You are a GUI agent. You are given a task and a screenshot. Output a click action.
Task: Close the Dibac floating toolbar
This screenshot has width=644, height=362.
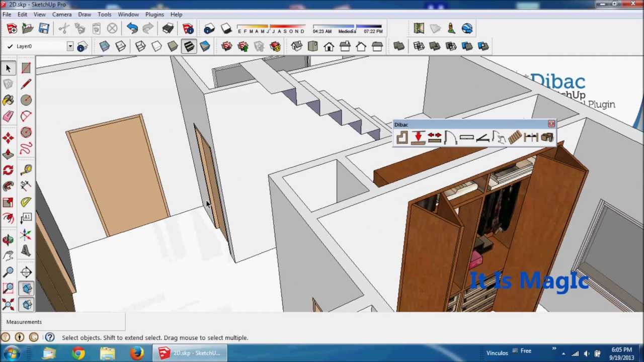click(x=551, y=124)
